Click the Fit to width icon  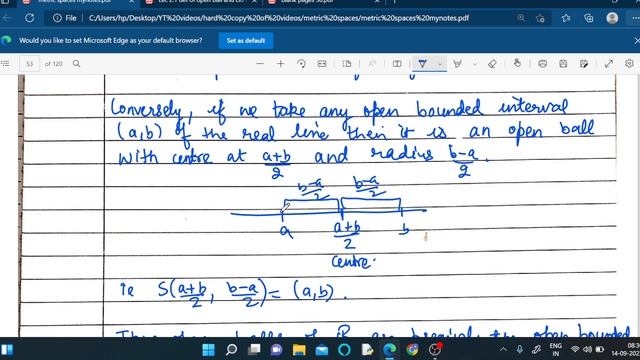coord(322,64)
